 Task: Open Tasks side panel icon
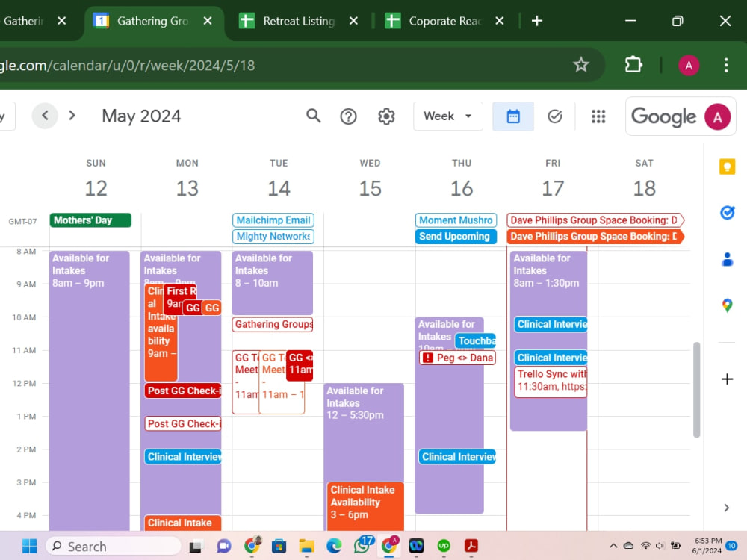[x=727, y=212]
